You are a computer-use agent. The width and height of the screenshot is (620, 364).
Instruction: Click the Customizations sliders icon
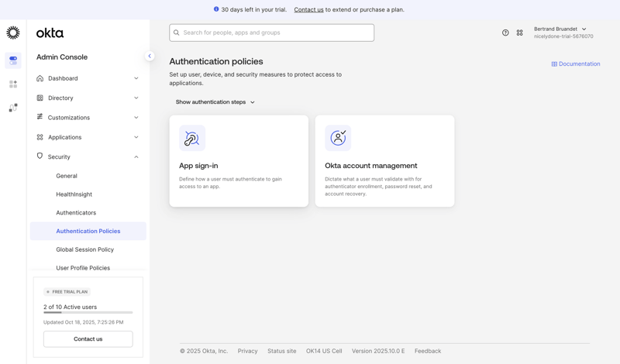pos(40,117)
